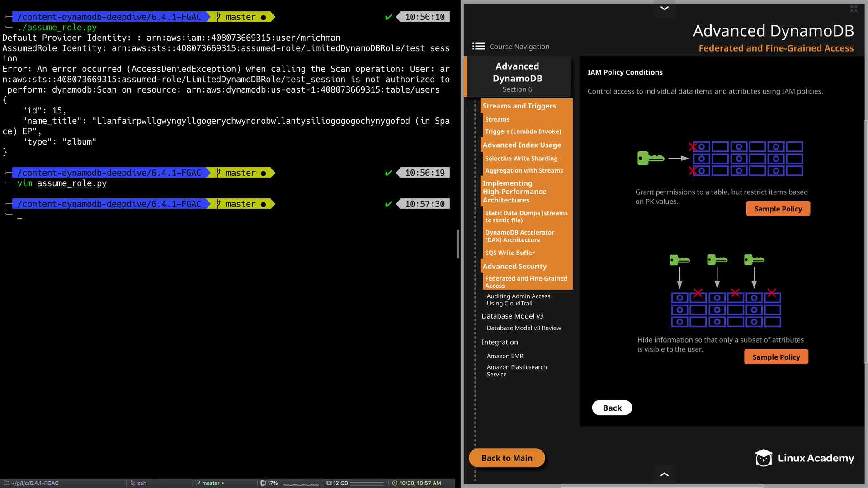Click the Linux Academy owl logo
868x488 pixels.
point(764,458)
